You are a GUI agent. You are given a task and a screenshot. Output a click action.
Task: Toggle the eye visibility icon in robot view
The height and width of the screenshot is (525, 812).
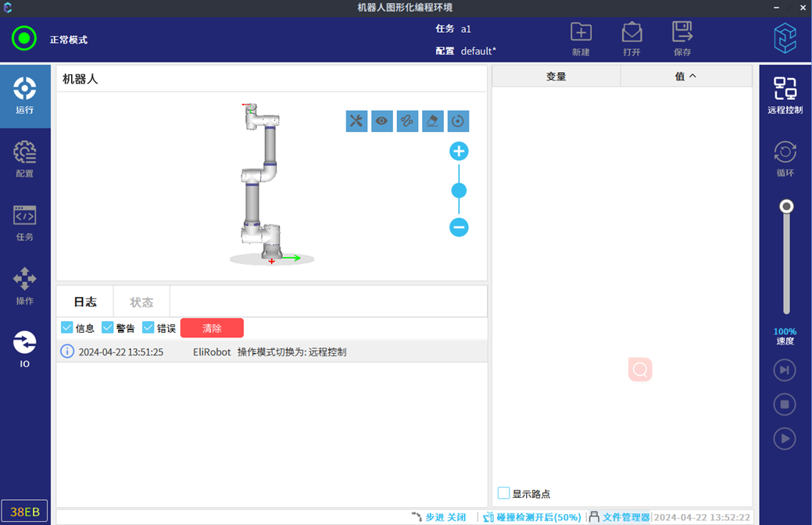click(381, 121)
